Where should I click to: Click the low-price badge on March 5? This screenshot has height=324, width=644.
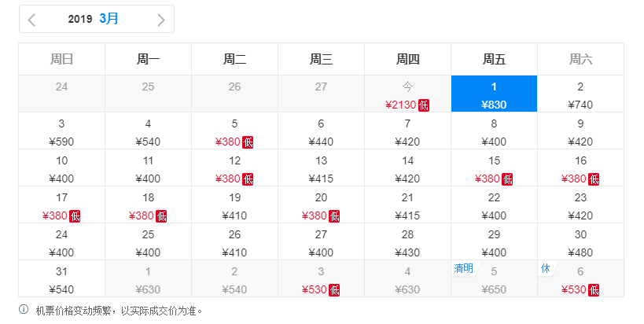point(248,142)
